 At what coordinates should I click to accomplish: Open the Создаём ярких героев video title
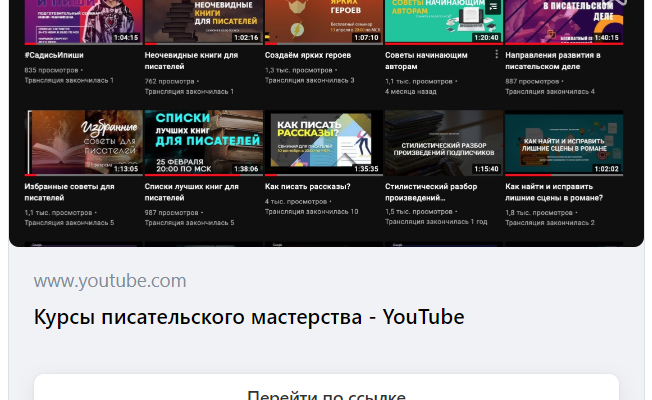point(308,55)
